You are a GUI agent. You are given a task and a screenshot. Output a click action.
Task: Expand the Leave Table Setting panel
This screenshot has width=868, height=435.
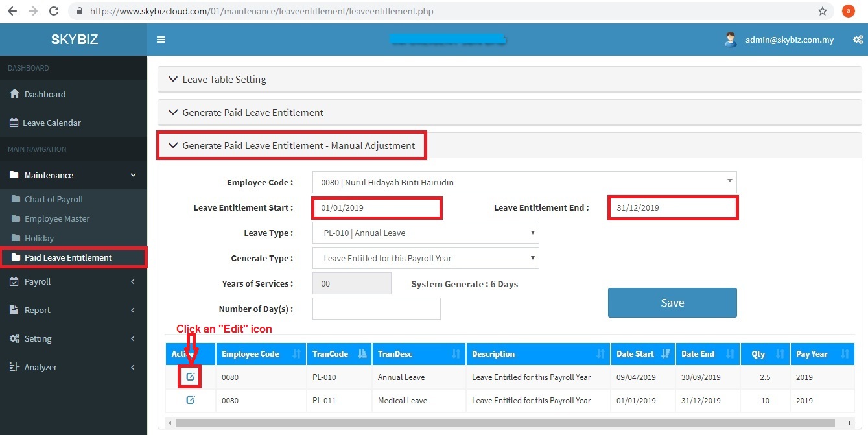[x=224, y=80]
